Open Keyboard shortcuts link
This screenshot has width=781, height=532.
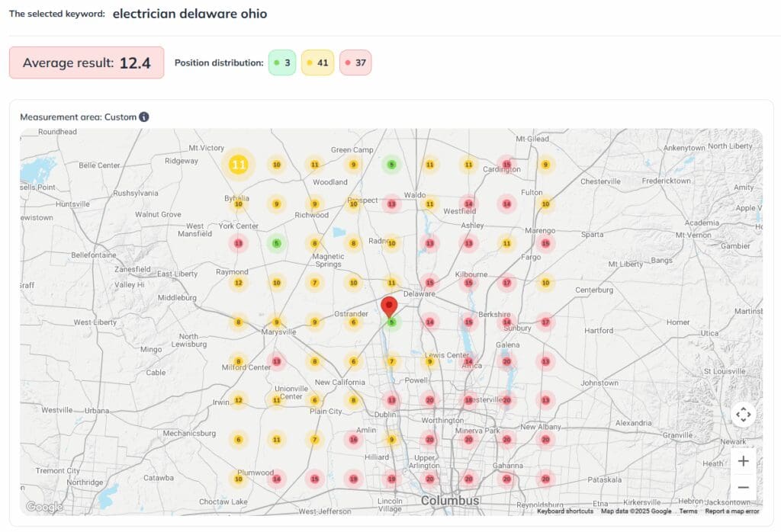pos(565,511)
